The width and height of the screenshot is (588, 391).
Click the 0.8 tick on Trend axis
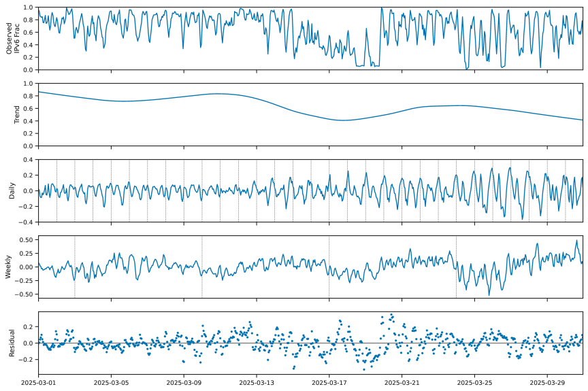(x=29, y=97)
